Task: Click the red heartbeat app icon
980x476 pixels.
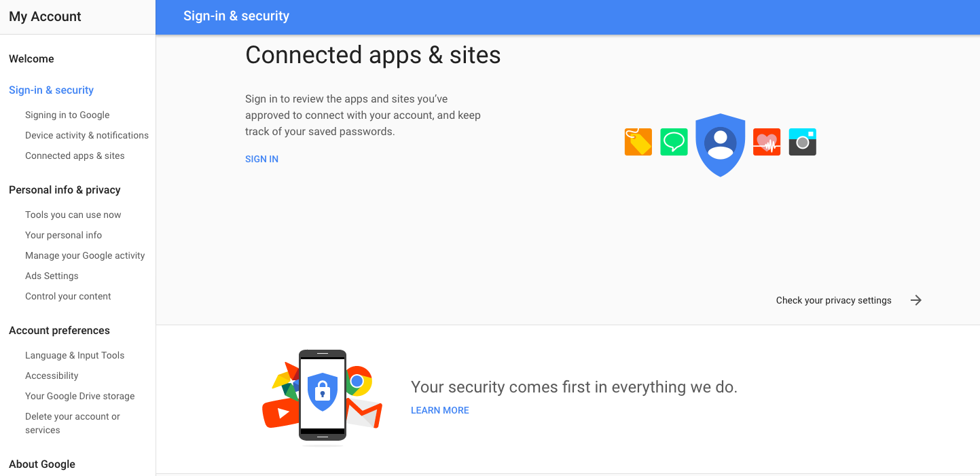Action: pos(767,142)
